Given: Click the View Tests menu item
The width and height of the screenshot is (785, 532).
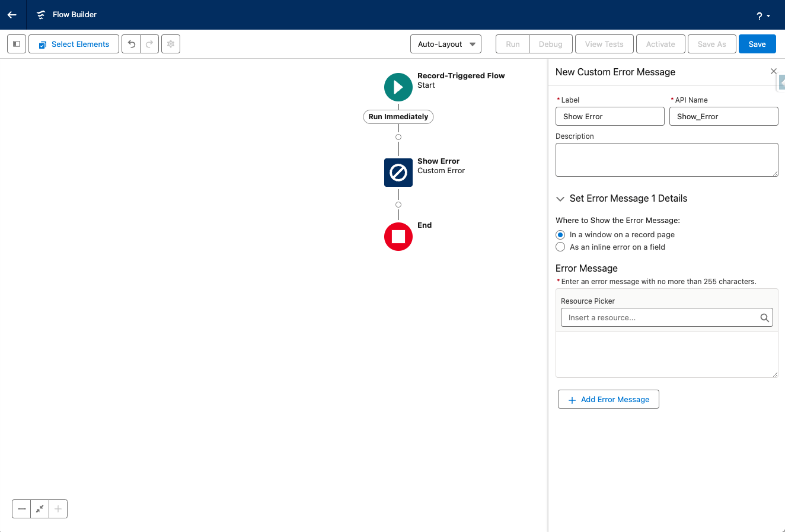Looking at the screenshot, I should (604, 43).
